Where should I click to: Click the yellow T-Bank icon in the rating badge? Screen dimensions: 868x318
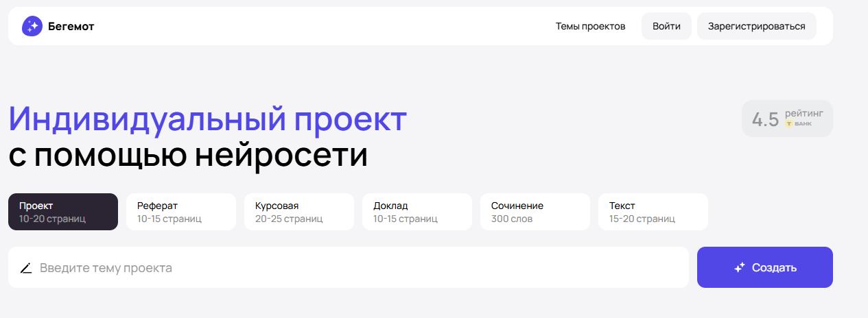[789, 124]
